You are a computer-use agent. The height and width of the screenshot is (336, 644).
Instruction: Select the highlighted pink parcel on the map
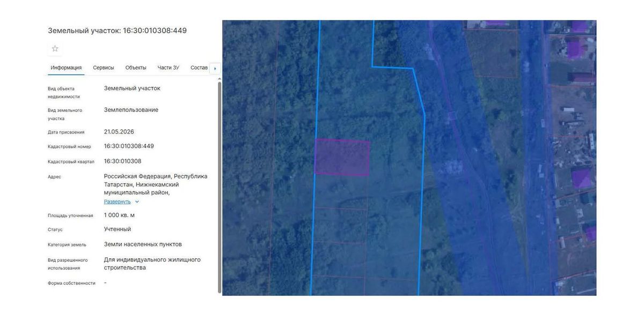[x=342, y=157]
